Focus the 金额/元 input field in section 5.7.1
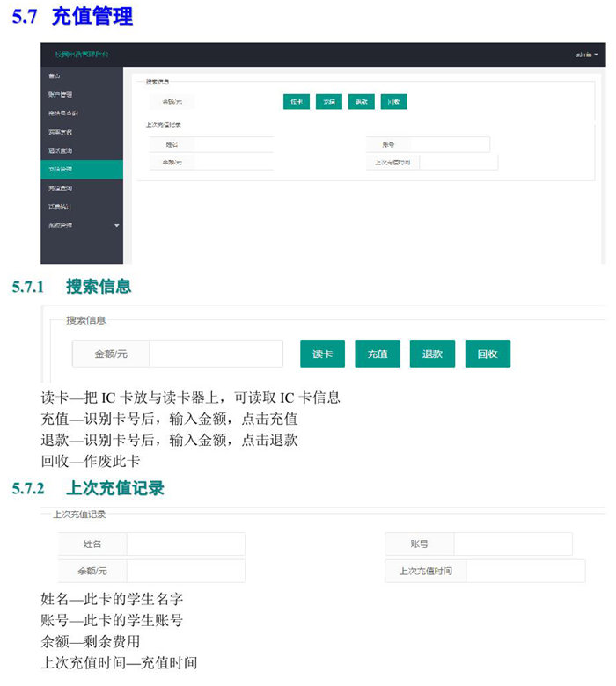This screenshot has width=616, height=686. point(215,354)
